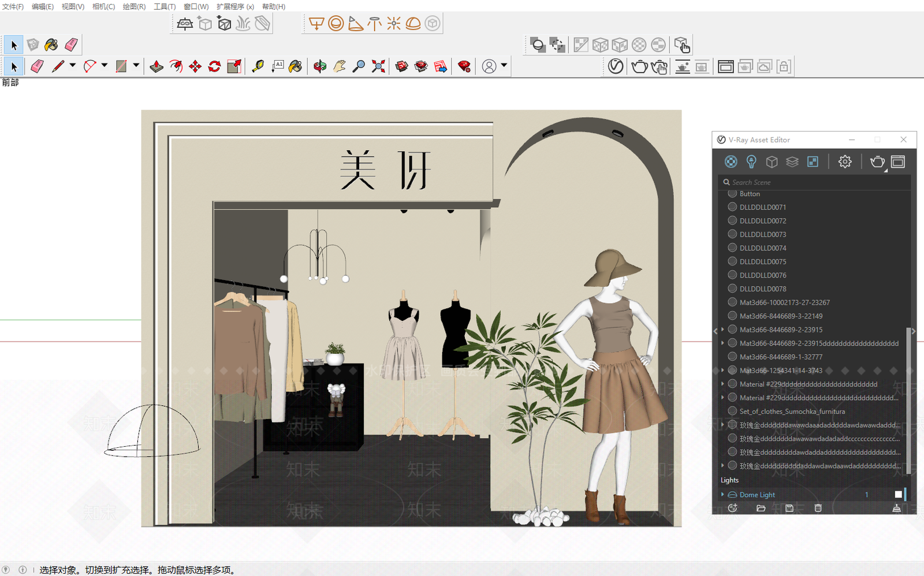Viewport: 924px width, 576px height.
Task: Show the V-Ray Frame Buffer window
Action: tap(725, 66)
